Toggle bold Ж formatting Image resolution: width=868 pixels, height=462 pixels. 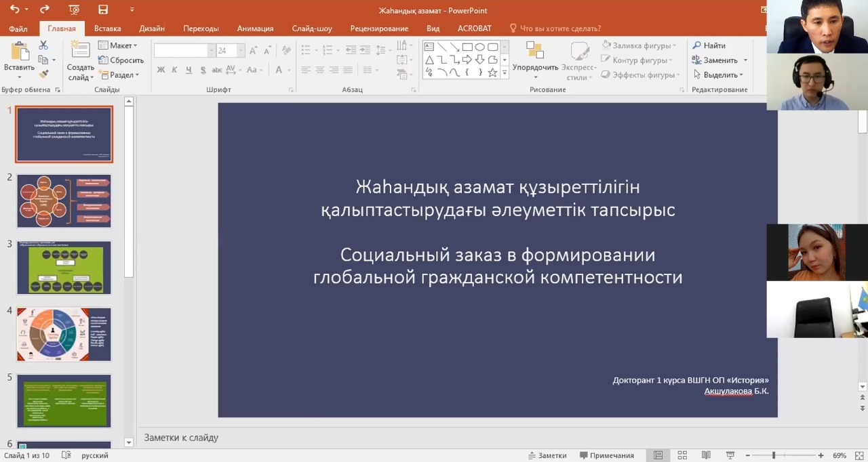point(161,70)
